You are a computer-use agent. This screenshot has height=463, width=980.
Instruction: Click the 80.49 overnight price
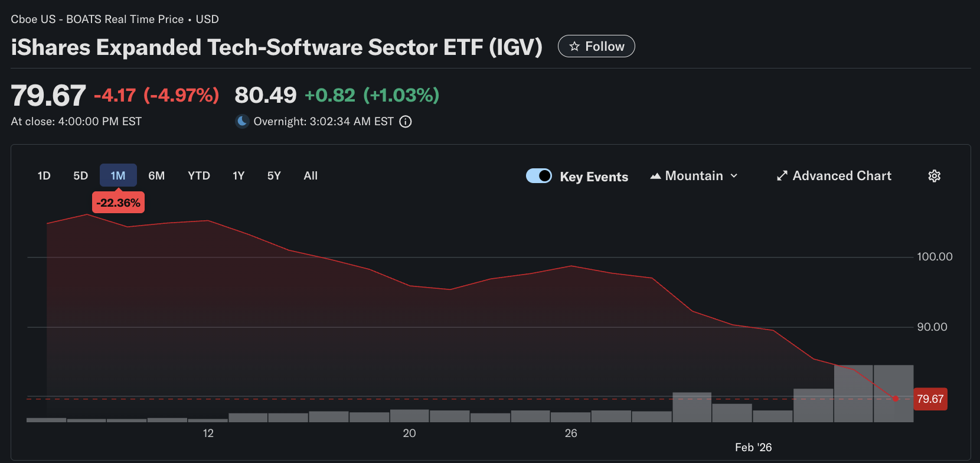pos(266,95)
